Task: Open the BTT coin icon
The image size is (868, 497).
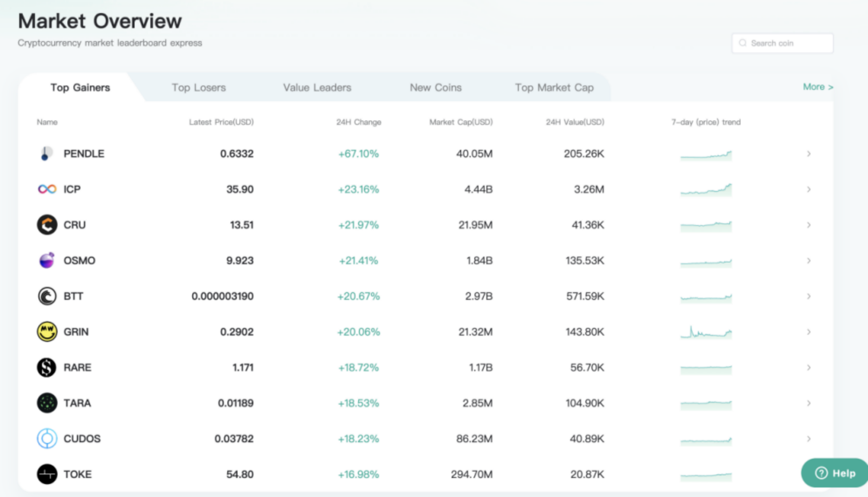Action: click(47, 296)
